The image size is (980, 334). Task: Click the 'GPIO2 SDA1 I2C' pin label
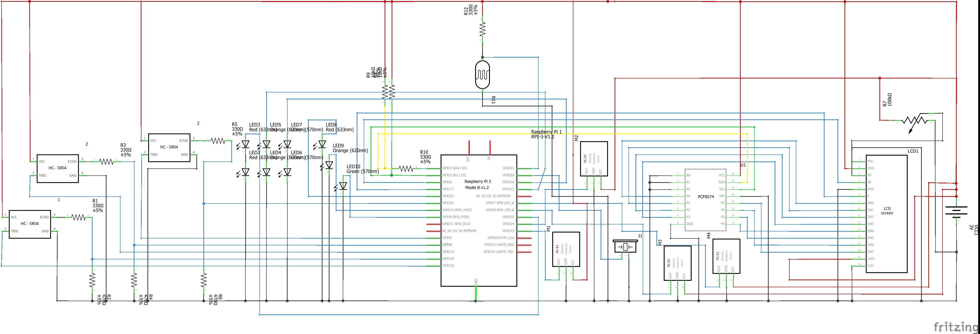(x=454, y=168)
